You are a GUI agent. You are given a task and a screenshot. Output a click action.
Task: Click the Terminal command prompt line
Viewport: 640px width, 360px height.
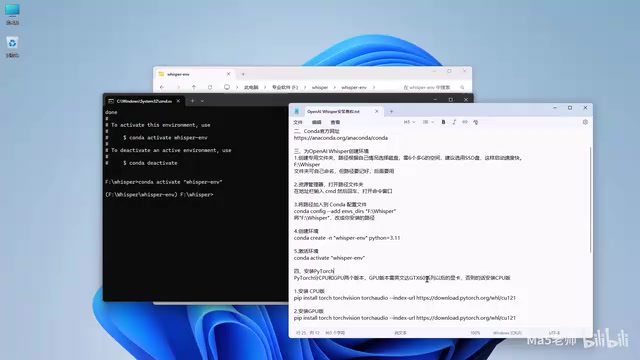pyautogui.click(x=159, y=195)
